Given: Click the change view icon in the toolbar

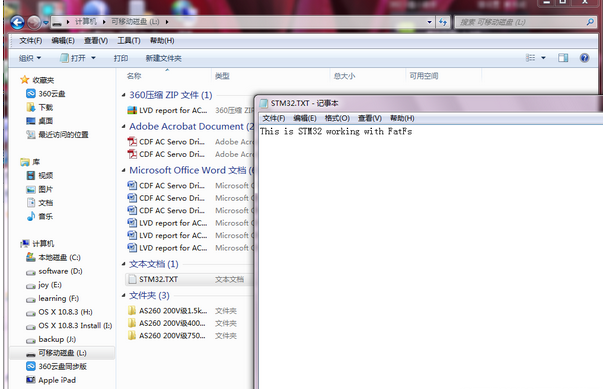Looking at the screenshot, I should [x=530, y=58].
